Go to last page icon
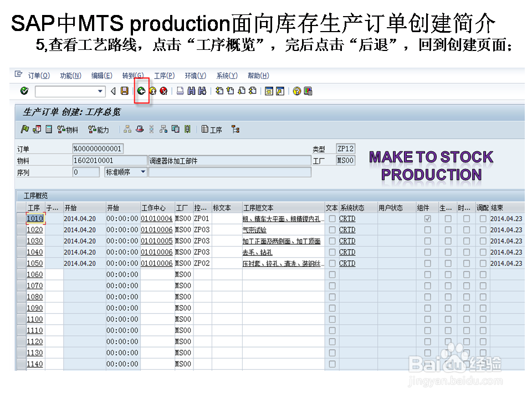 [253, 91]
